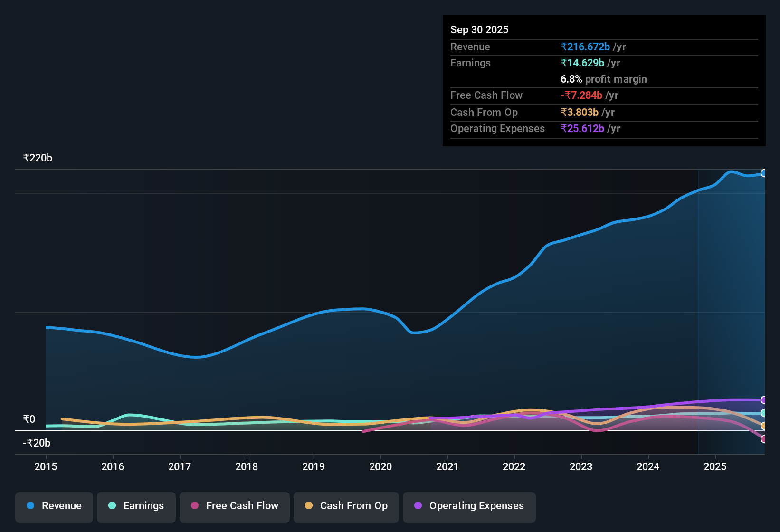Click the ₹220b gridline label
The width and height of the screenshot is (780, 532).
click(x=37, y=158)
